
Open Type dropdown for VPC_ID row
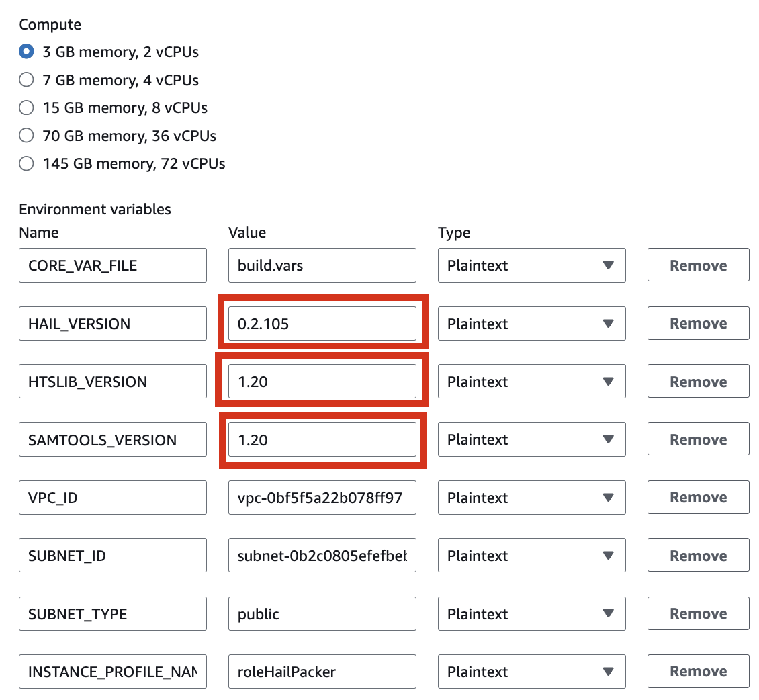(x=531, y=498)
